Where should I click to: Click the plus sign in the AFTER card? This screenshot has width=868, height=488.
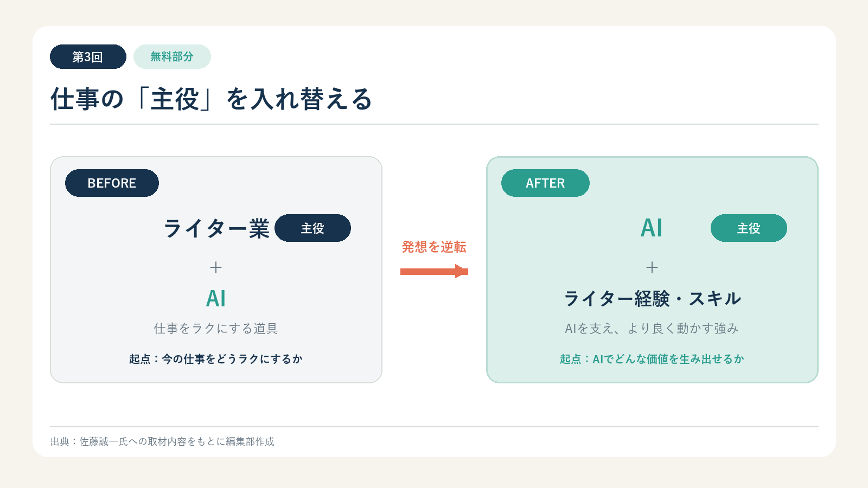coord(652,267)
